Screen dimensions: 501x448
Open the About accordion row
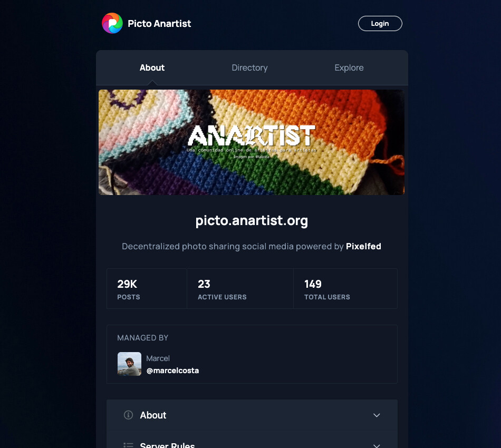252,415
